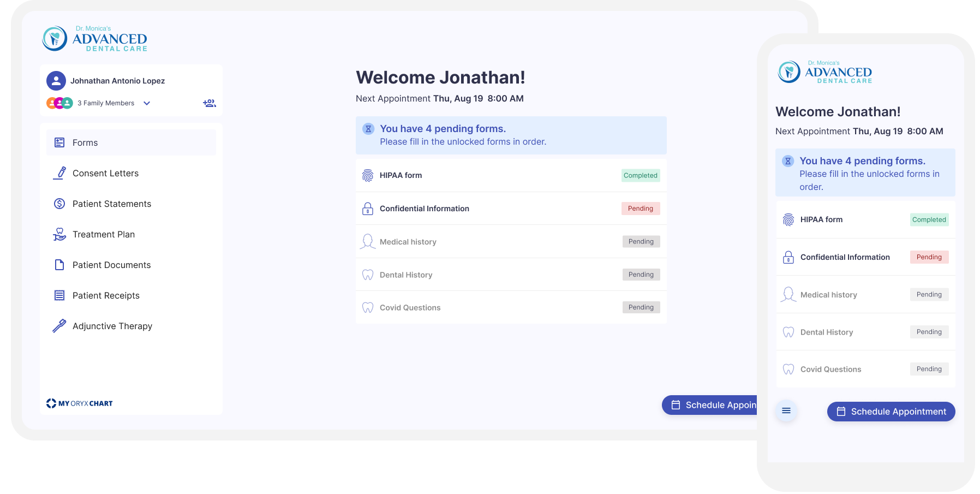Click the family members avatar group
Screen dimensions: 980x494
(59, 103)
